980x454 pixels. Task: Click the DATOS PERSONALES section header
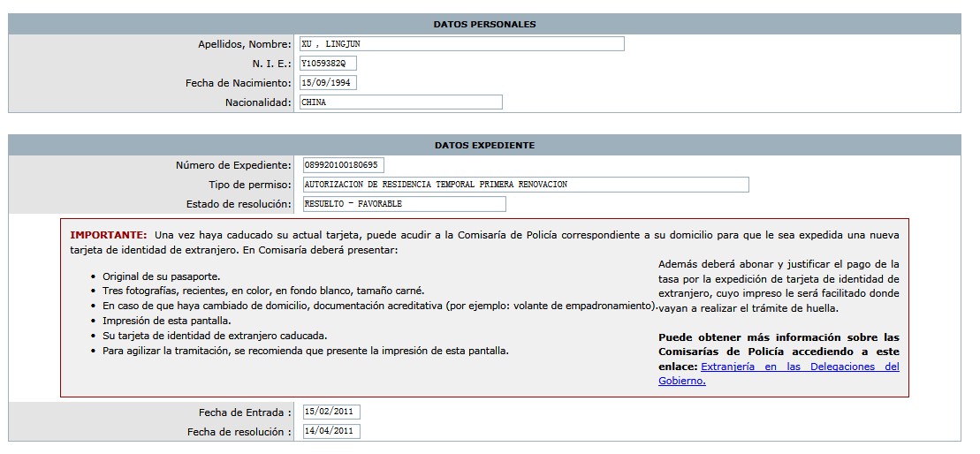tap(484, 24)
